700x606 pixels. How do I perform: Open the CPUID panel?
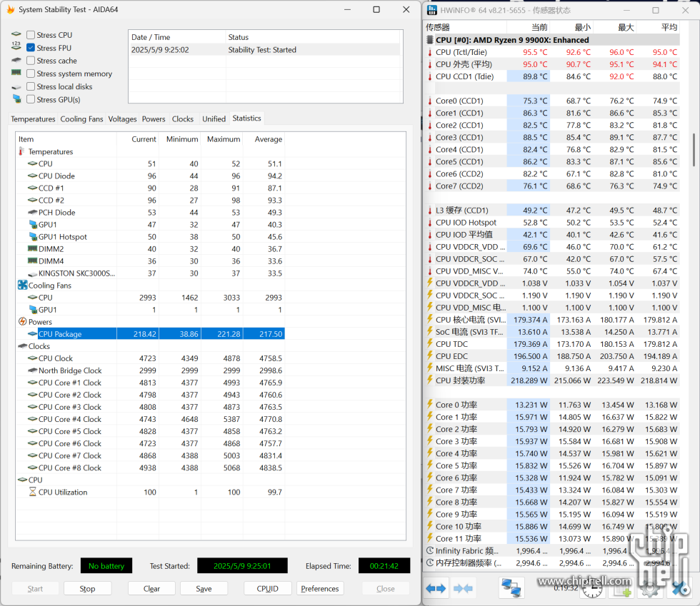click(x=267, y=589)
